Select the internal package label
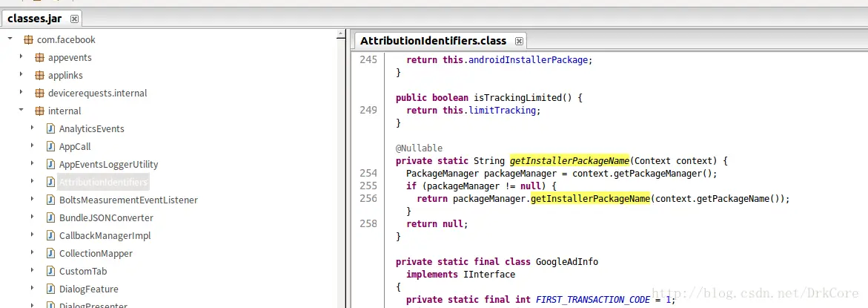The width and height of the screenshot is (868, 308). point(64,111)
